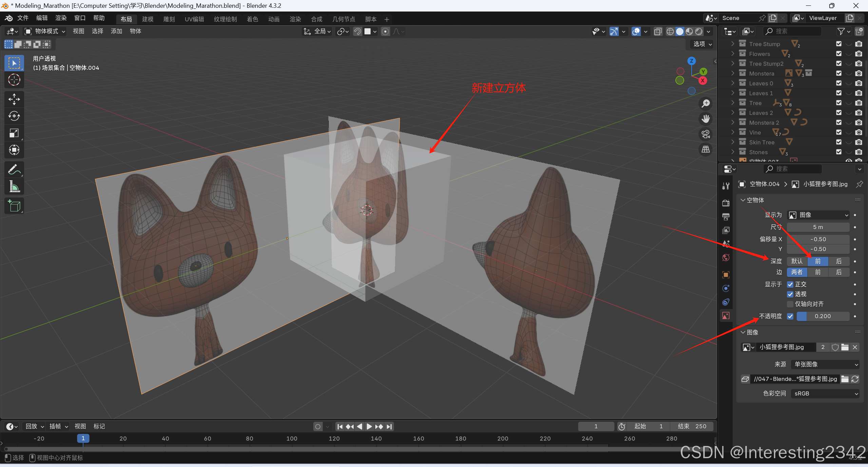The height and width of the screenshot is (467, 868).
Task: Switch to the 雕刻 workspace tab
Action: click(x=169, y=19)
